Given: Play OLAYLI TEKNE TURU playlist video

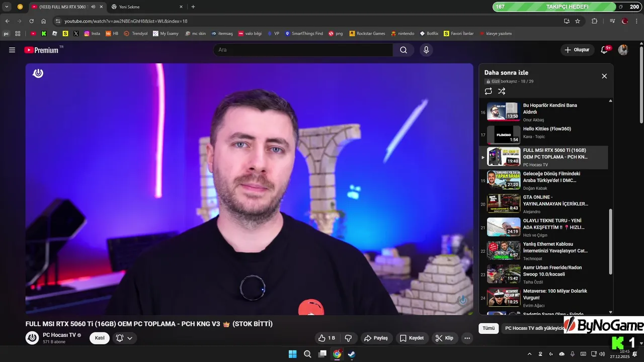Looking at the screenshot, I should click(x=543, y=227).
